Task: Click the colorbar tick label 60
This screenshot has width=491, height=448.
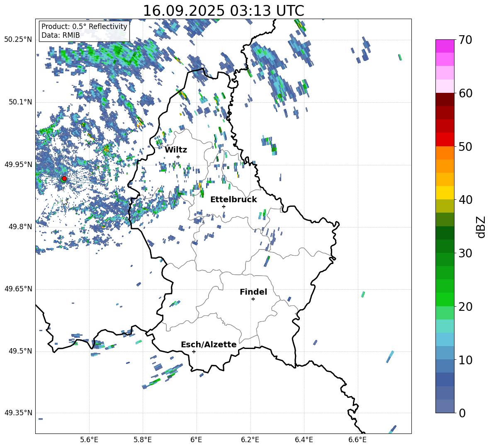Action: pos(465,93)
